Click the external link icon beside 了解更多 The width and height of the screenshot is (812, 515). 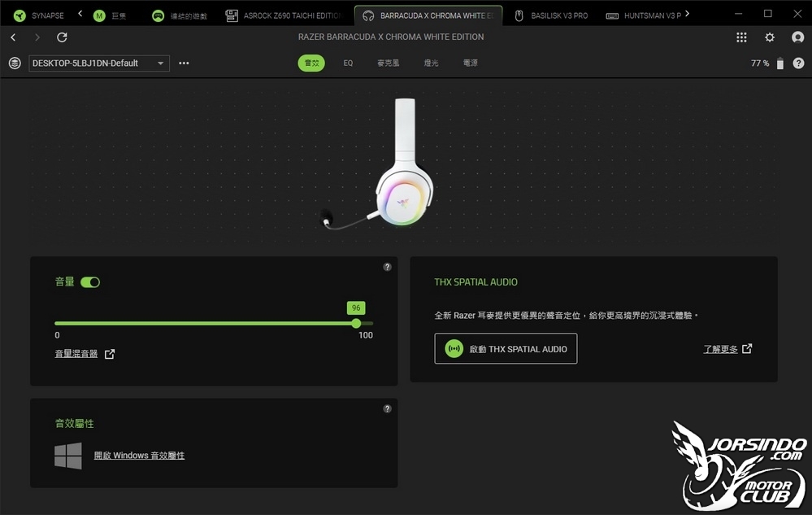[x=747, y=349]
